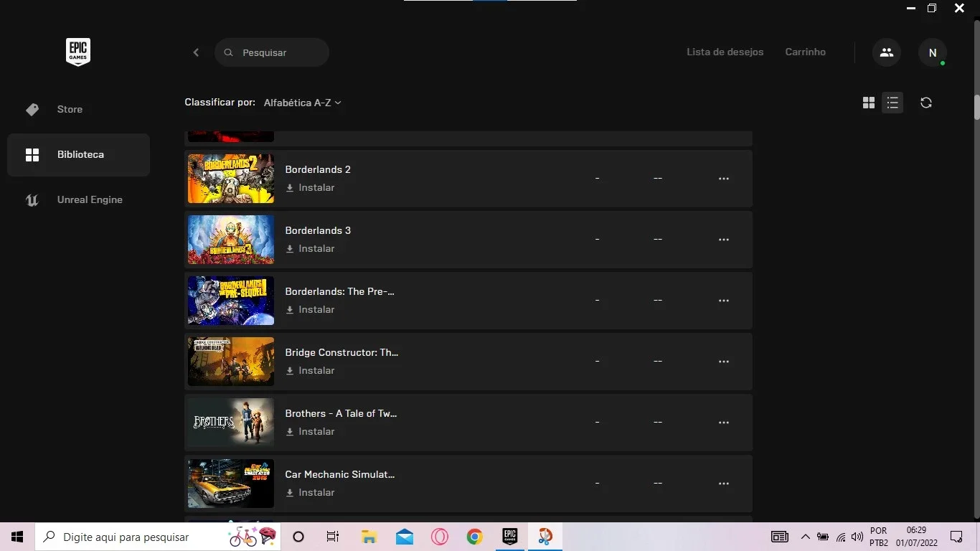
Task: Switch library to list view
Action: coord(892,103)
